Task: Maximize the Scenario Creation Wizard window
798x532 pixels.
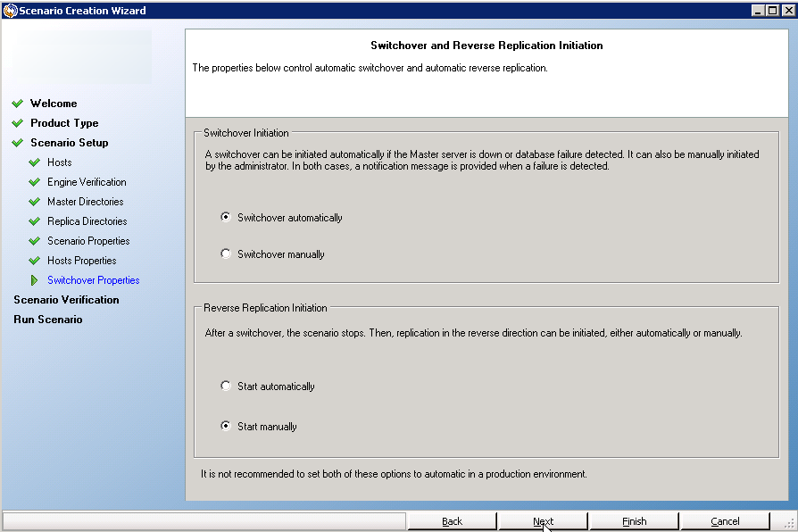Action: (x=772, y=10)
